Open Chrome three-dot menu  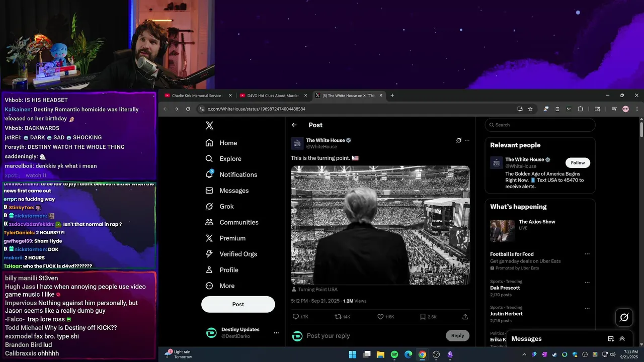coord(637,109)
